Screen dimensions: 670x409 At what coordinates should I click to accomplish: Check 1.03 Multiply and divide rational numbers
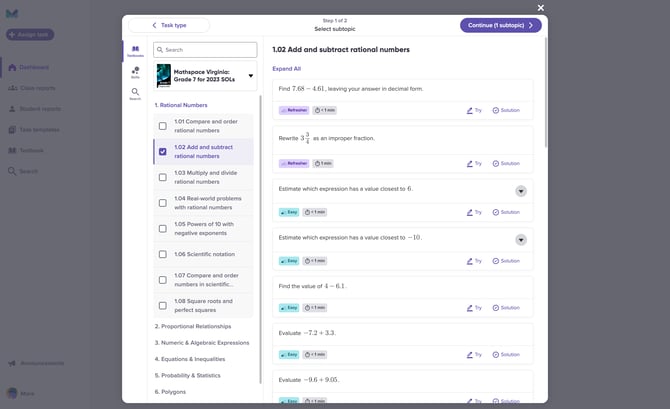coord(163,177)
